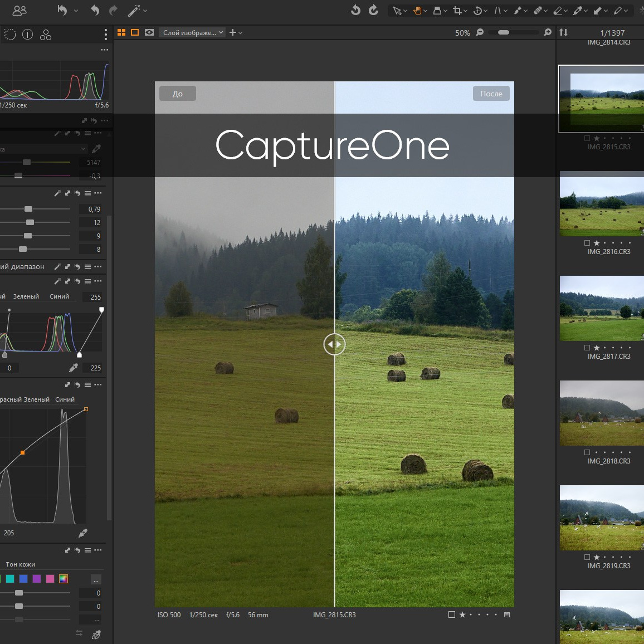The height and width of the screenshot is (644, 644).
Task: Pick the healing bandage tool
Action: 538,11
